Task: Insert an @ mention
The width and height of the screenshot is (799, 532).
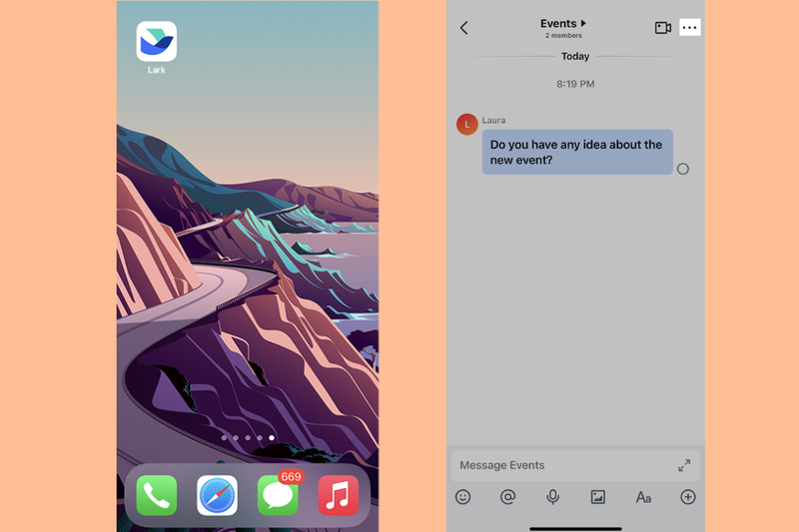Action: click(x=507, y=497)
